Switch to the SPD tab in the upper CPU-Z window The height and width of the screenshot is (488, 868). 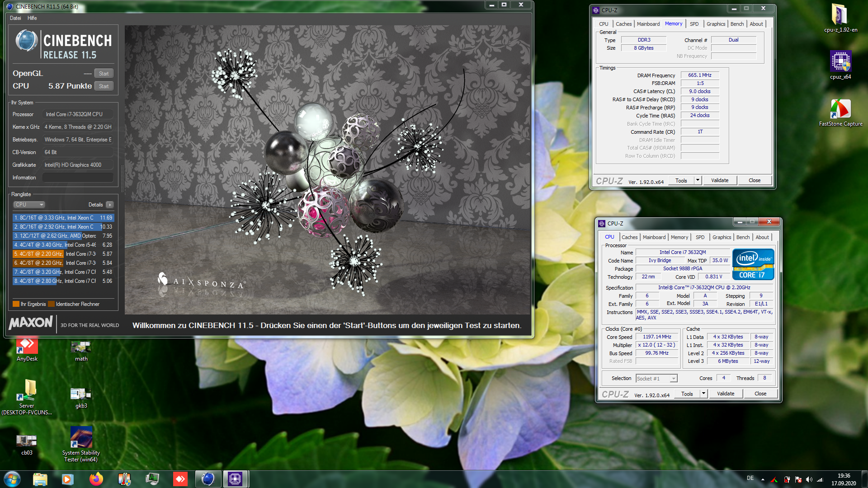click(694, 24)
